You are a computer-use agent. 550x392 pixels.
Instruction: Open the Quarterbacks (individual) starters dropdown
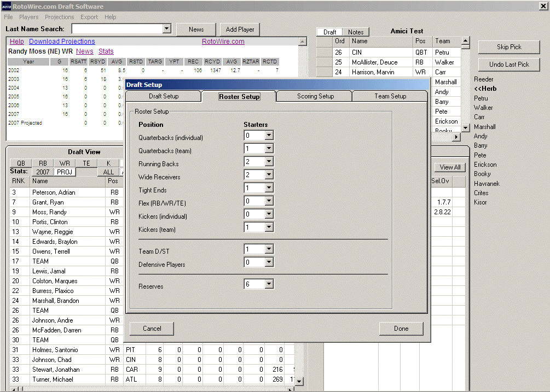[x=269, y=135]
